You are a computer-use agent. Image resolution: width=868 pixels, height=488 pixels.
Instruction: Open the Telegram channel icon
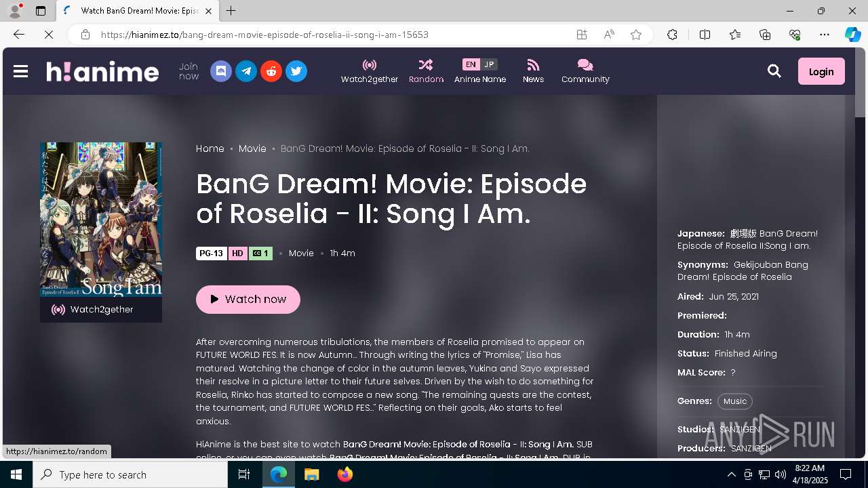point(246,71)
